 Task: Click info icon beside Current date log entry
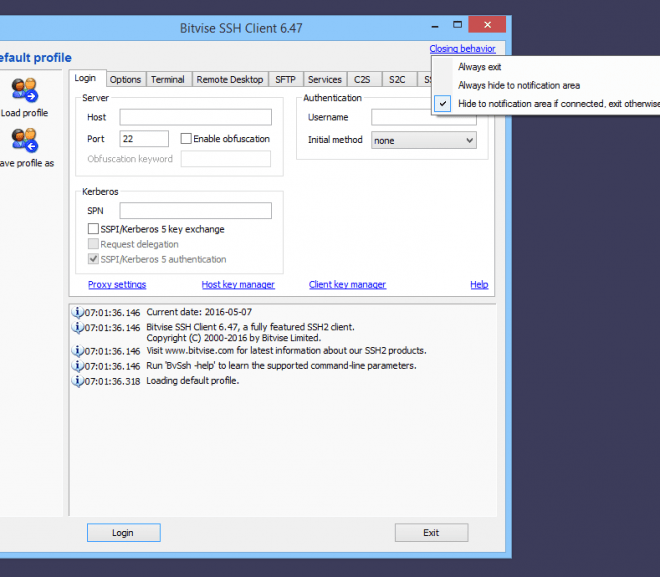[x=77, y=312]
